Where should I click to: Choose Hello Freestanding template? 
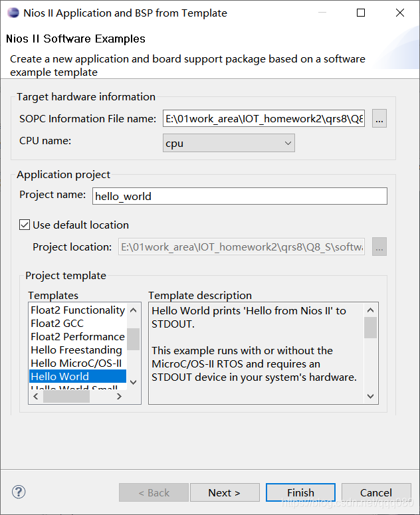(x=76, y=350)
